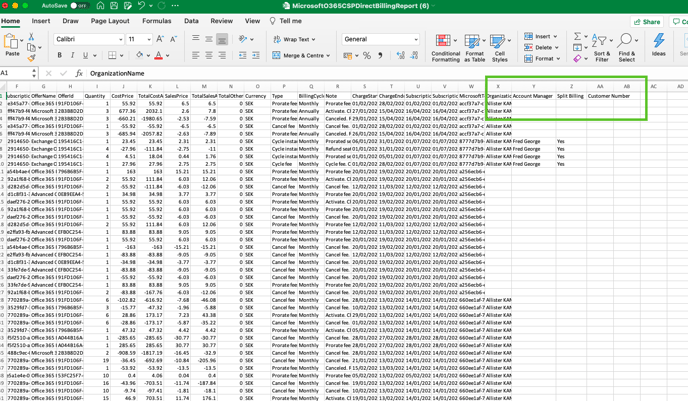Toggle Italic formatting
The height and width of the screenshot is (401, 688).
(x=72, y=55)
